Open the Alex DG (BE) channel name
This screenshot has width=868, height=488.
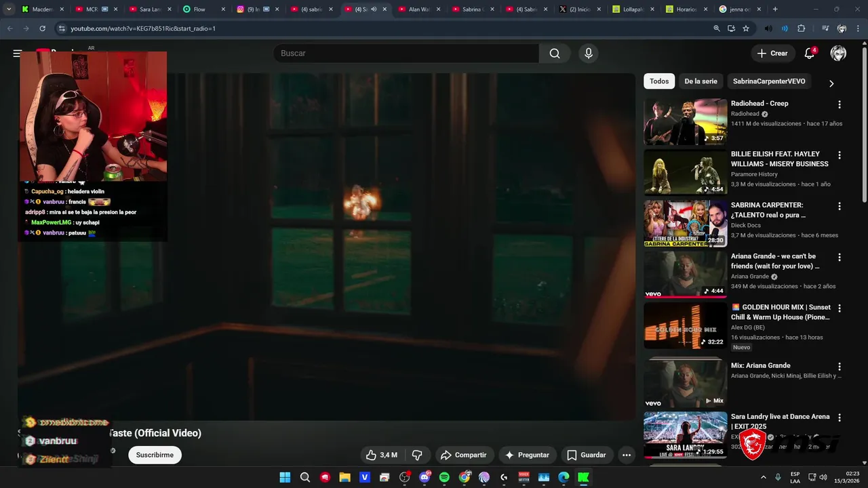(747, 327)
